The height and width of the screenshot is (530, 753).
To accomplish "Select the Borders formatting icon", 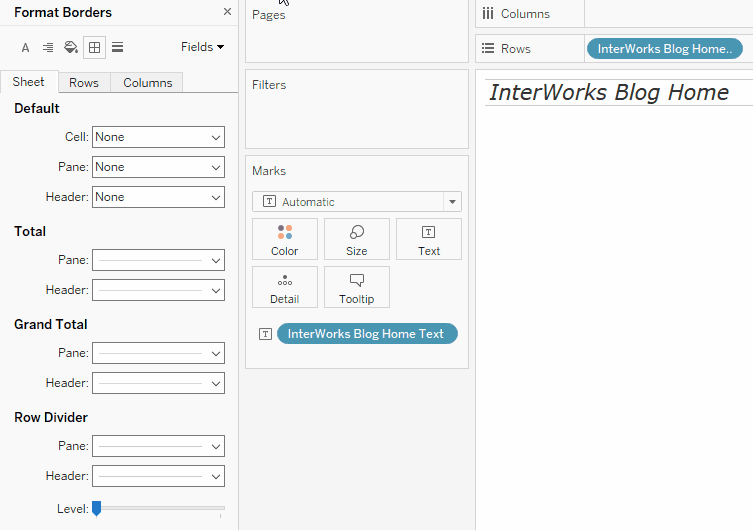I will click(94, 47).
